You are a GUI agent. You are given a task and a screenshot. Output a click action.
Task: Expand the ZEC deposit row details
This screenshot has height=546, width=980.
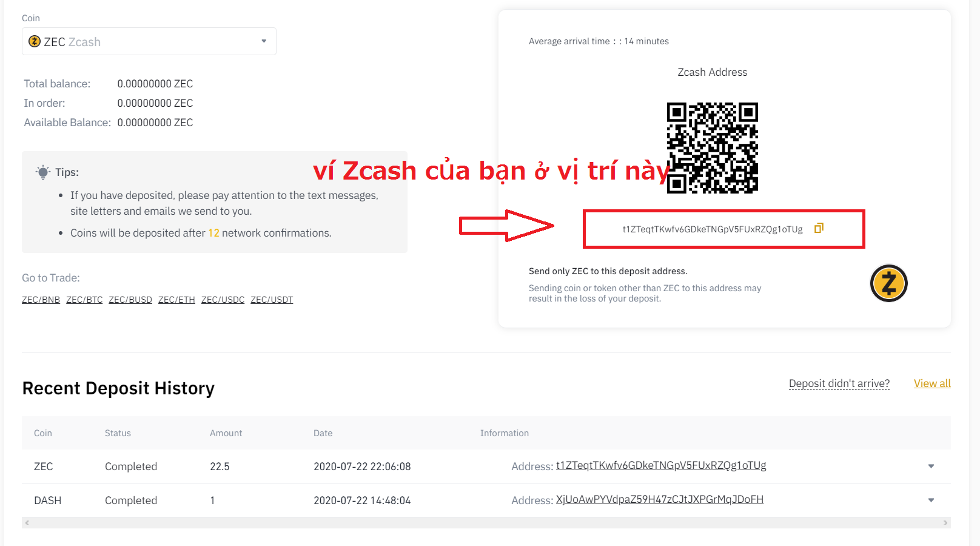931,467
